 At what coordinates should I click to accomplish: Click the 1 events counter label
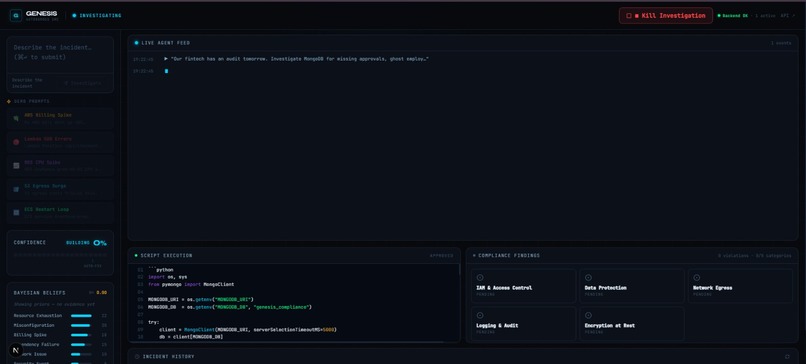tap(781, 43)
